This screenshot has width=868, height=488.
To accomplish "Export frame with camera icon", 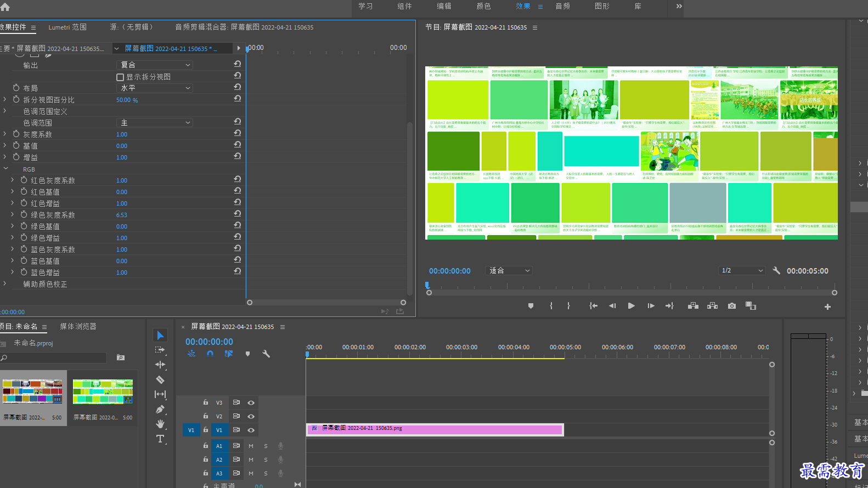I will click(x=732, y=306).
